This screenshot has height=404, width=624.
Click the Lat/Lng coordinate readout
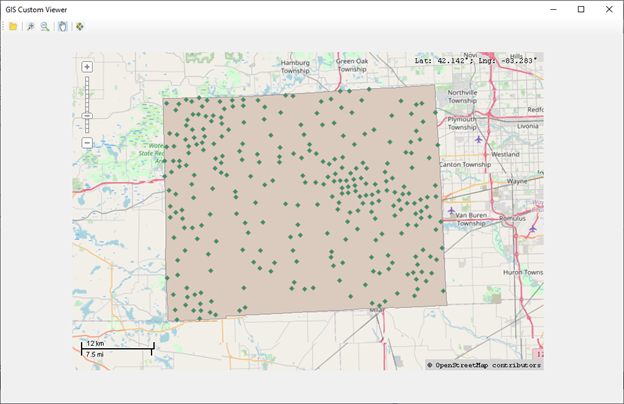pos(476,61)
